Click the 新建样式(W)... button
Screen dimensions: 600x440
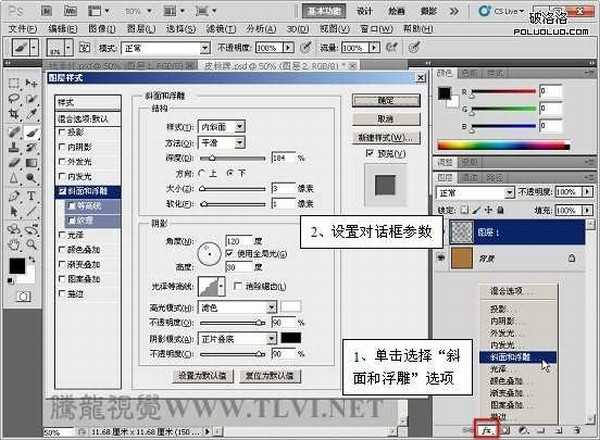click(386, 137)
